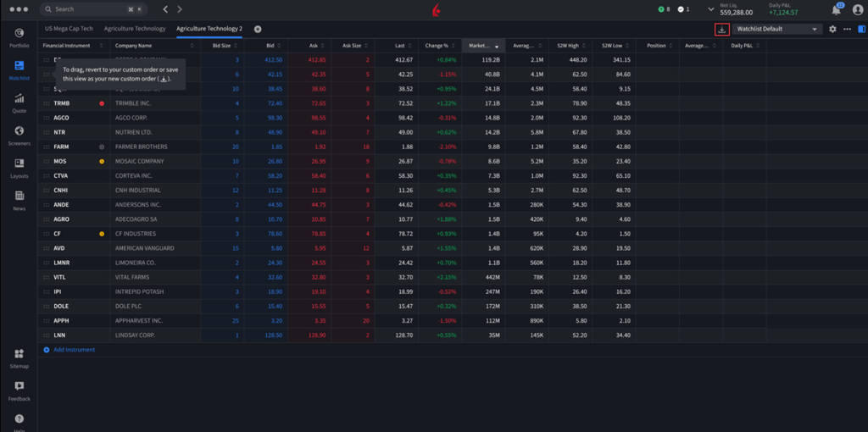The width and height of the screenshot is (868, 432).
Task: Open the Portfolio sidebar icon
Action: tap(19, 33)
